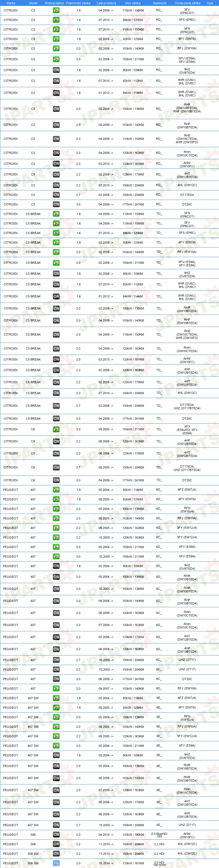Image resolution: width=219 pixels, height=868 pixels.
Task: Click '508 SW' model cell in hybrid row
Action: [33, 863]
